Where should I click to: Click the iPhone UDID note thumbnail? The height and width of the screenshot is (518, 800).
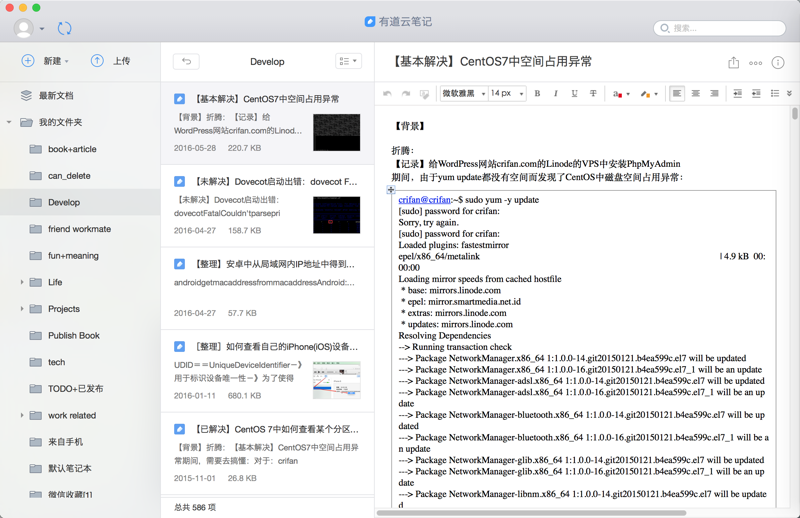(337, 380)
